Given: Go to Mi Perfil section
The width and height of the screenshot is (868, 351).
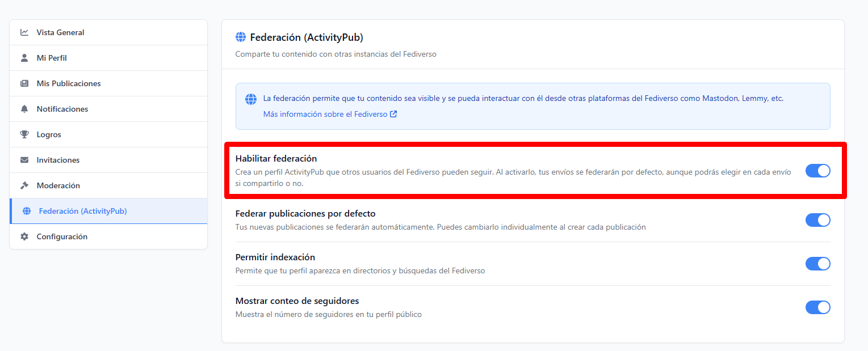Looking at the screenshot, I should (108, 58).
